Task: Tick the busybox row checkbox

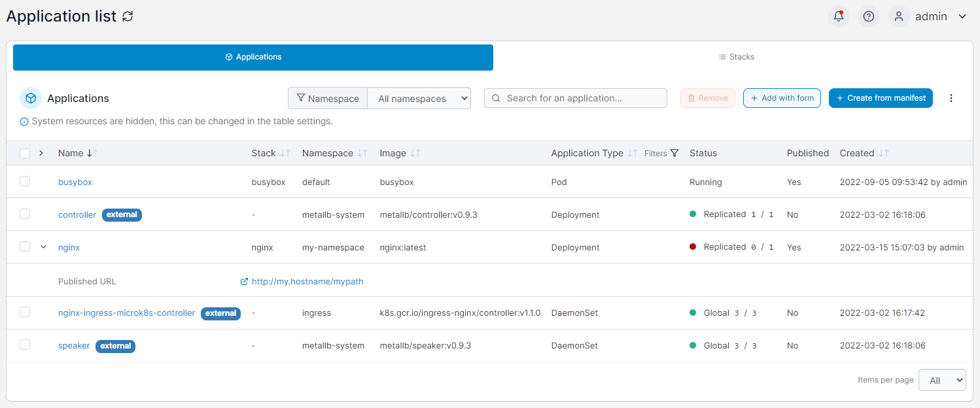Action: coord(25,181)
